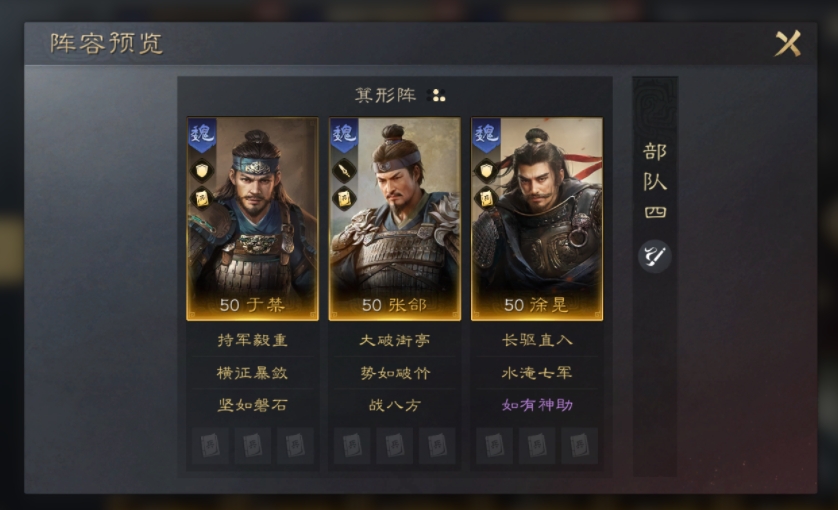838x510 pixels.
Task: Click the 魏 faction badge on 徐晃's card
Action: 486,135
